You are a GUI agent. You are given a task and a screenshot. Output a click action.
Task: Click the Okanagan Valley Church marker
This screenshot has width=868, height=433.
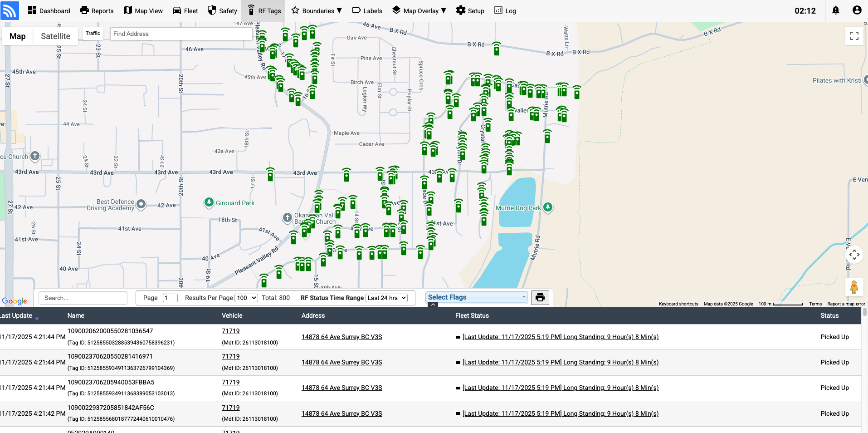click(x=288, y=218)
